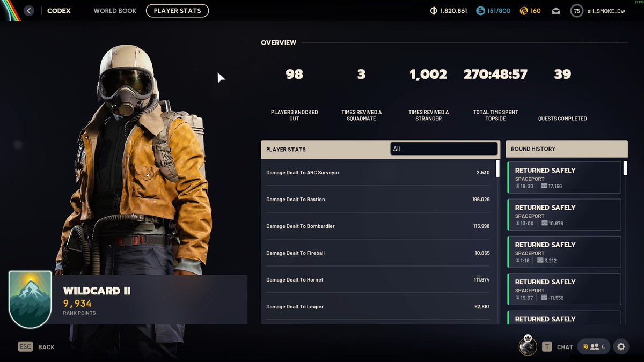Click the ESC Back button
644x362 pixels.
tap(36, 347)
